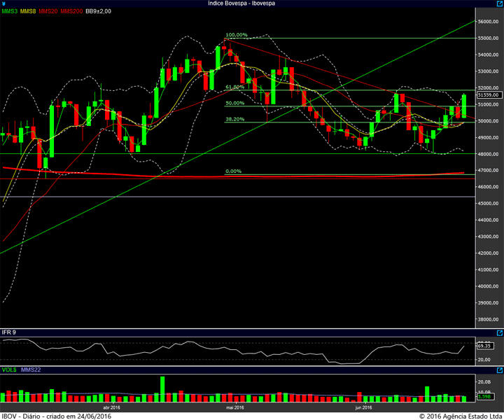The height and width of the screenshot is (420, 504).
Task: Select the 100,00% Fibonacci level label
Action: point(237,35)
